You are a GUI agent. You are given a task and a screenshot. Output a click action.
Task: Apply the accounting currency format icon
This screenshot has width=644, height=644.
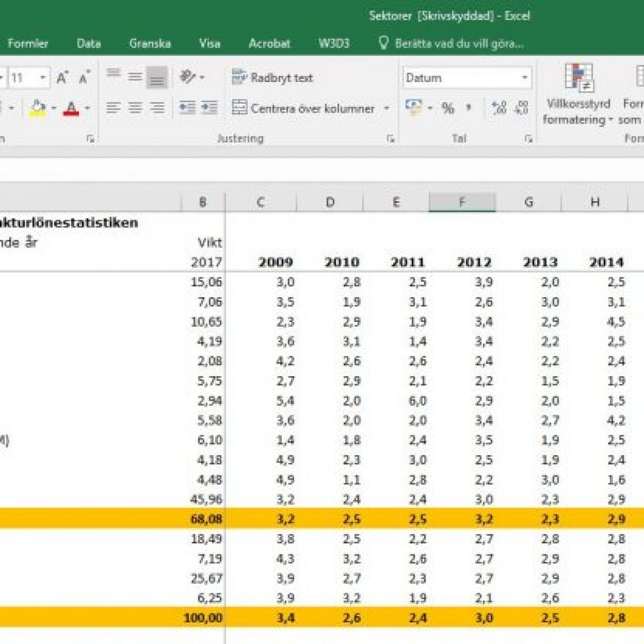point(414,107)
